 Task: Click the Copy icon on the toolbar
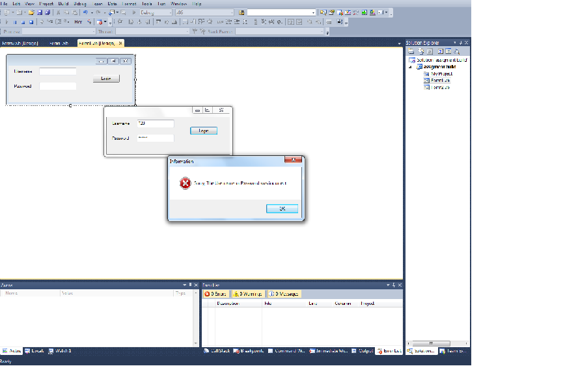pos(67,13)
